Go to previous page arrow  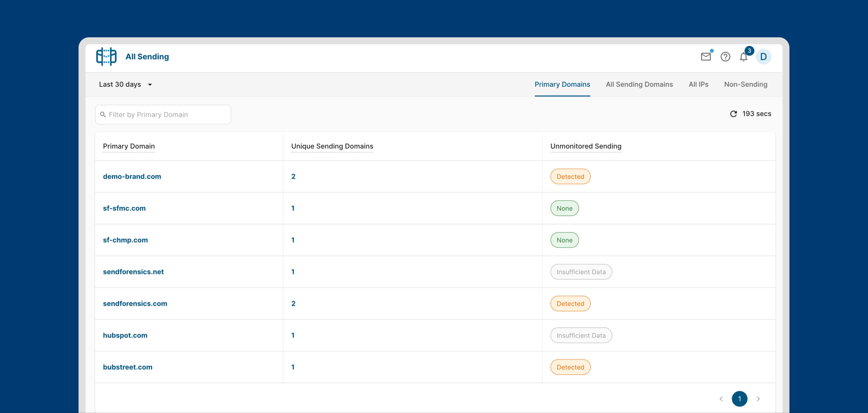721,399
